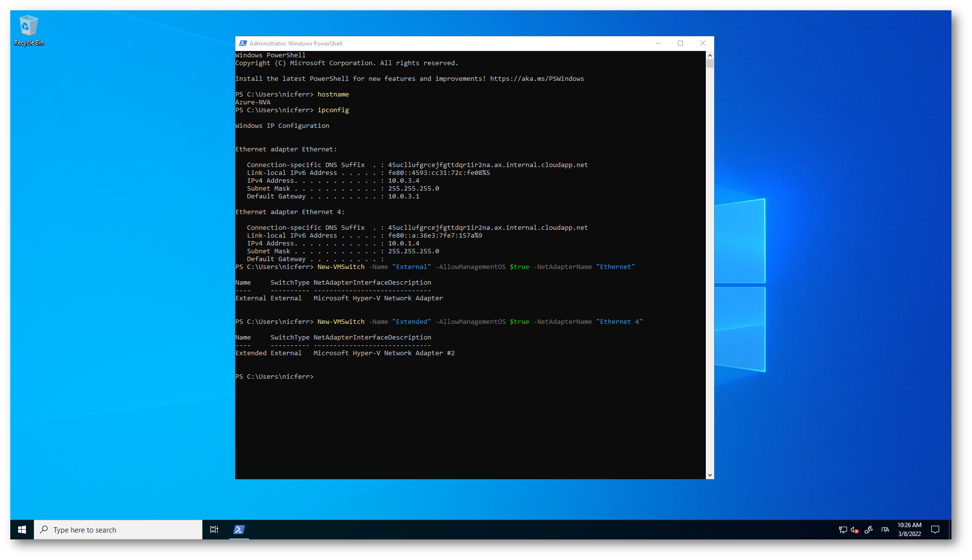Open the Recycle Bin desktop icon
The image size is (972, 560).
pos(28,30)
